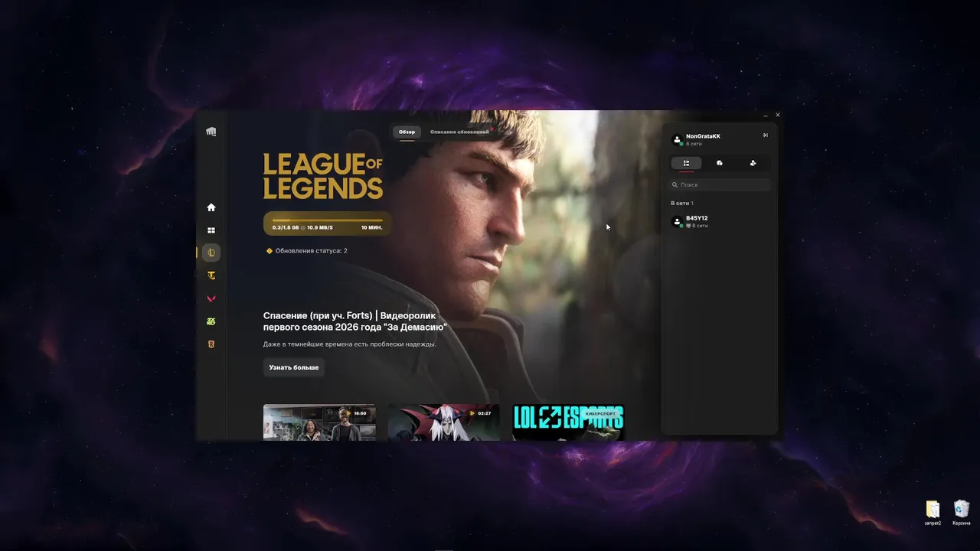This screenshot has height=551, width=980.
Task: Select the green 2XKO sidebar icon
Action: tap(211, 321)
